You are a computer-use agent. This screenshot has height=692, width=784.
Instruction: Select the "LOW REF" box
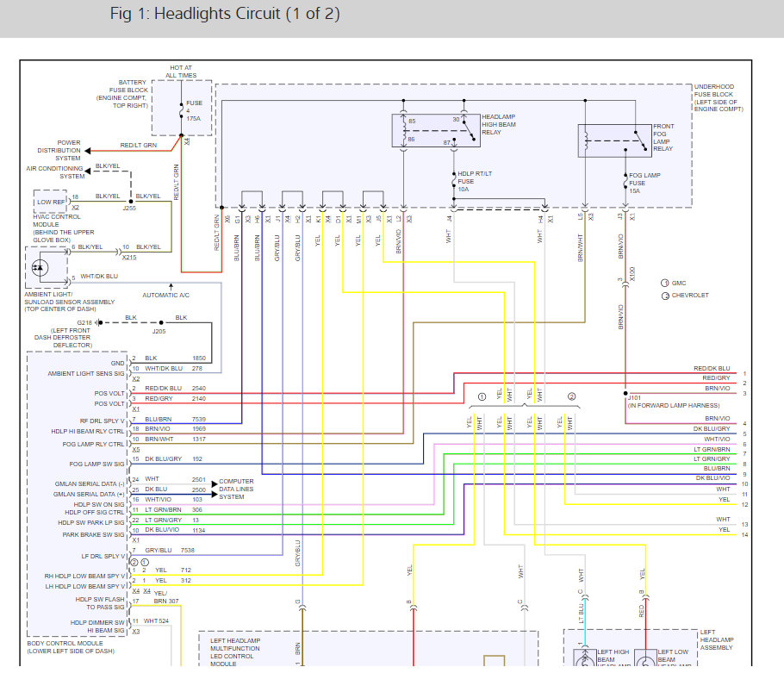coord(51,202)
